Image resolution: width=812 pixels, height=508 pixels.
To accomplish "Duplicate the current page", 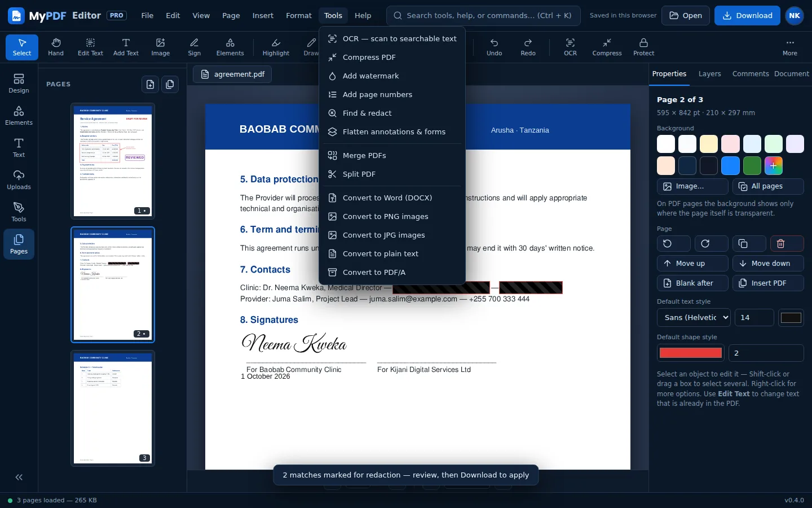I will coord(749,243).
